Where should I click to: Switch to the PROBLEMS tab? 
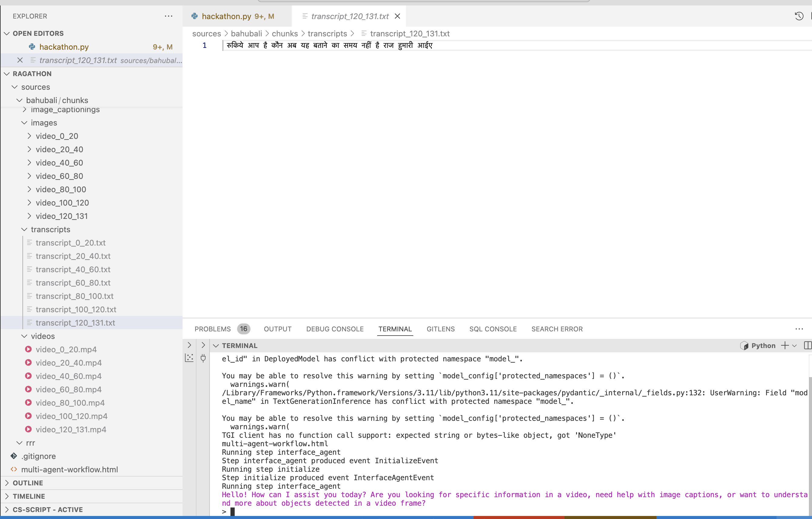pos(213,329)
